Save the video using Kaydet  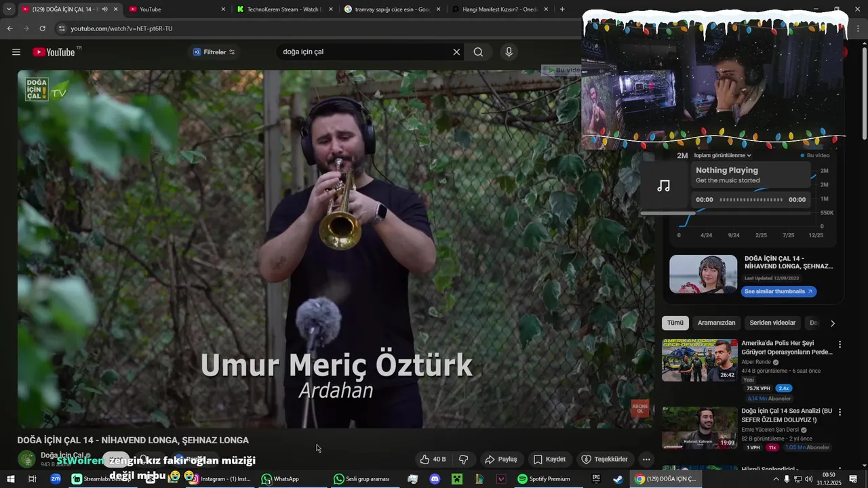[x=549, y=459]
